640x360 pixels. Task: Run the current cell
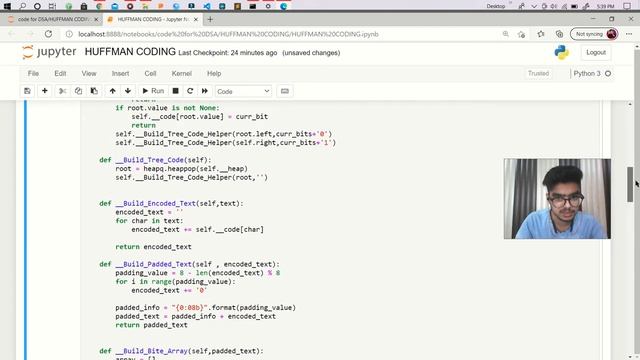click(153, 91)
